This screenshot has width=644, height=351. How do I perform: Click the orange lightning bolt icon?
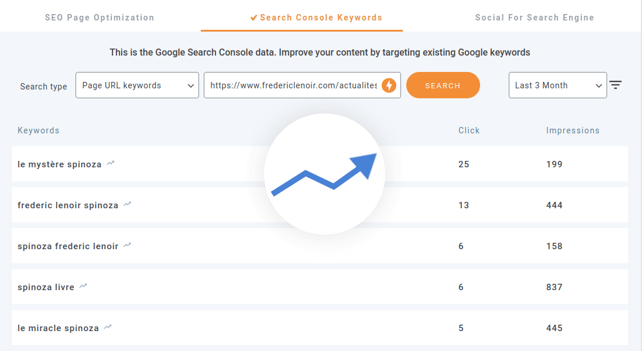click(389, 85)
